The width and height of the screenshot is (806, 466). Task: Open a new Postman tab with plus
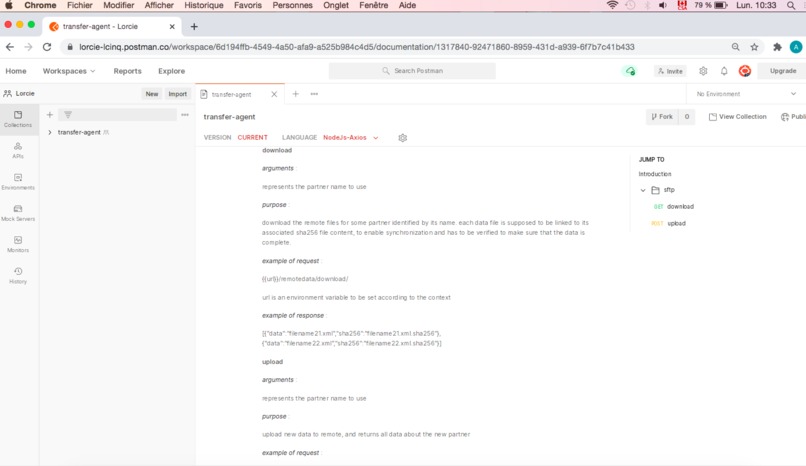296,94
